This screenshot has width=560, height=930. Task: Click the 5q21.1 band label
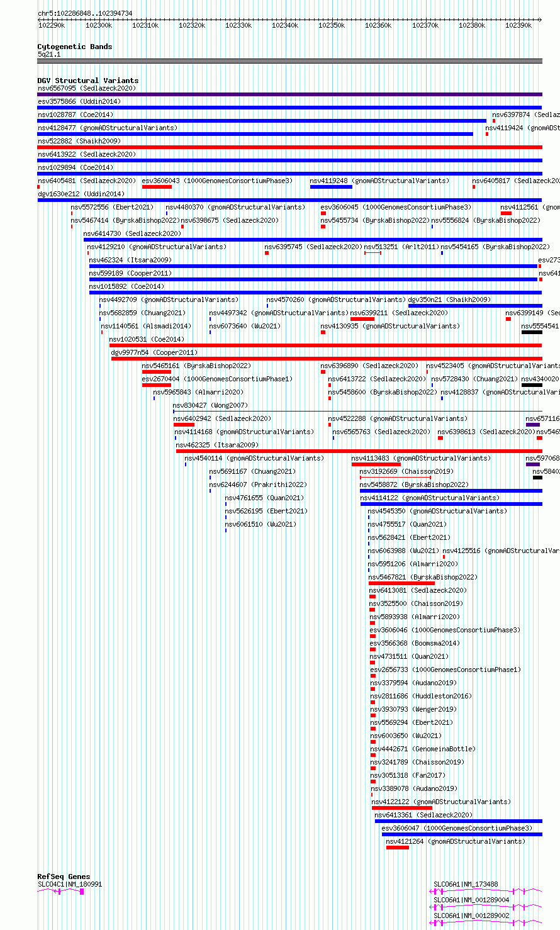[49, 55]
